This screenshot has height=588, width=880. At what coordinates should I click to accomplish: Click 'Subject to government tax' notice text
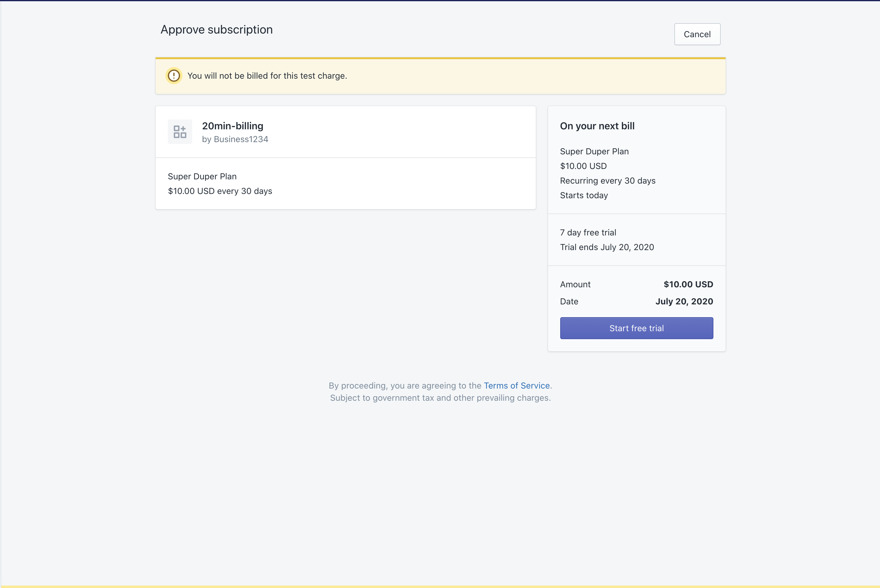pos(440,398)
